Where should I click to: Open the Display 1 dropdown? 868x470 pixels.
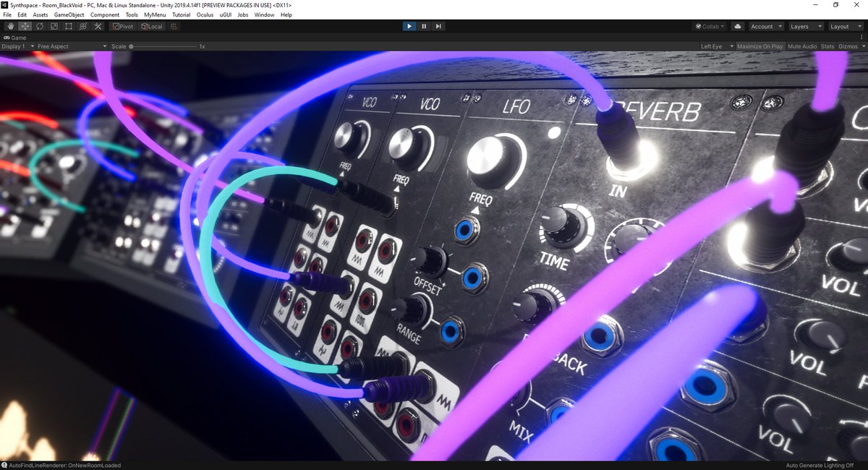(x=17, y=46)
